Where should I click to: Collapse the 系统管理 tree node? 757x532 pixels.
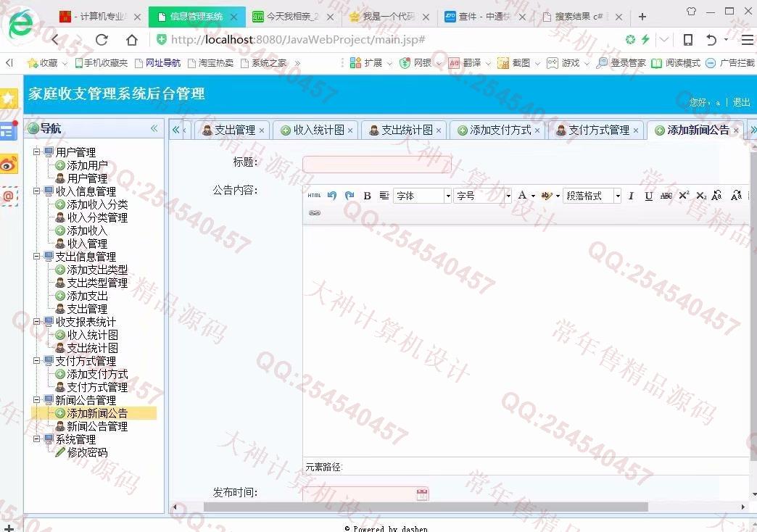click(x=37, y=439)
